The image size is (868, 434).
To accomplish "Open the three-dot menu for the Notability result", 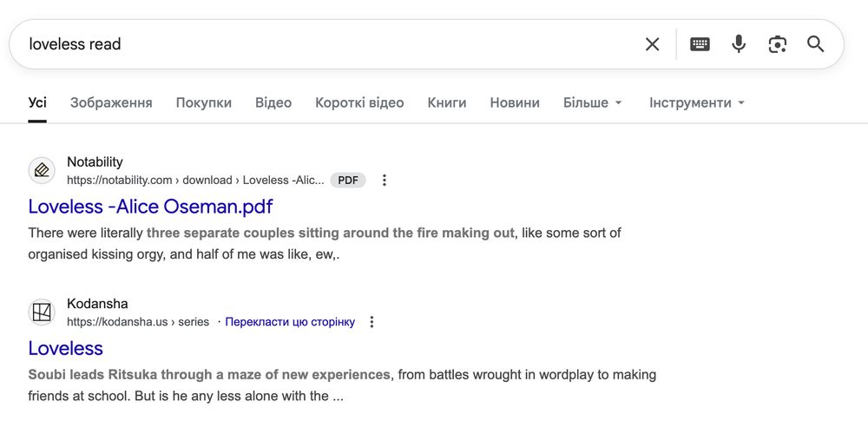I will (x=385, y=180).
